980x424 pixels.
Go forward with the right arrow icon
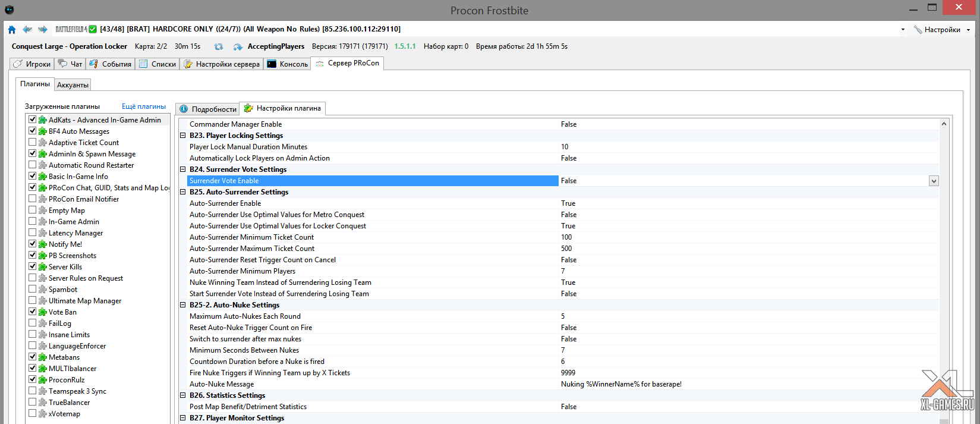pyautogui.click(x=43, y=29)
